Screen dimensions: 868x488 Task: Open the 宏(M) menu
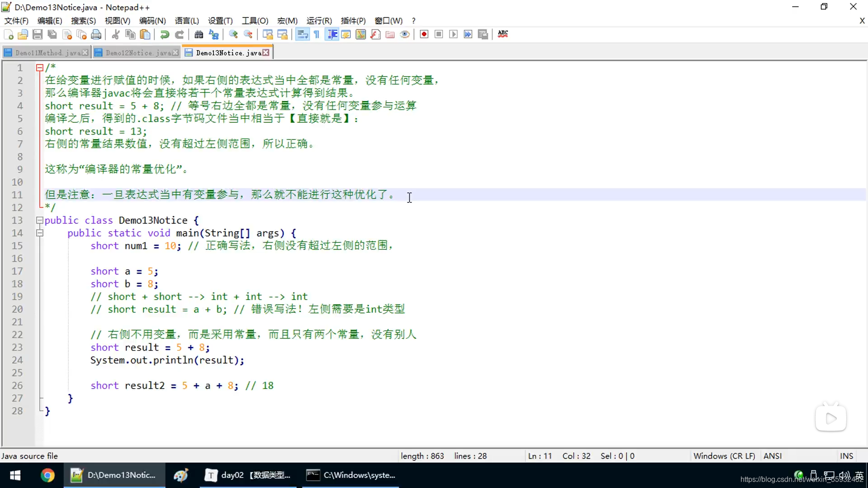click(287, 21)
